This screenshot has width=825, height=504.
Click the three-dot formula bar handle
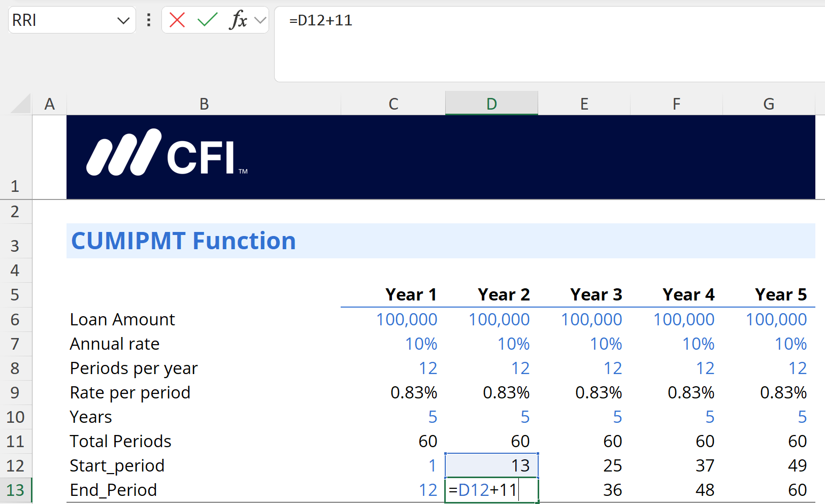[148, 20]
